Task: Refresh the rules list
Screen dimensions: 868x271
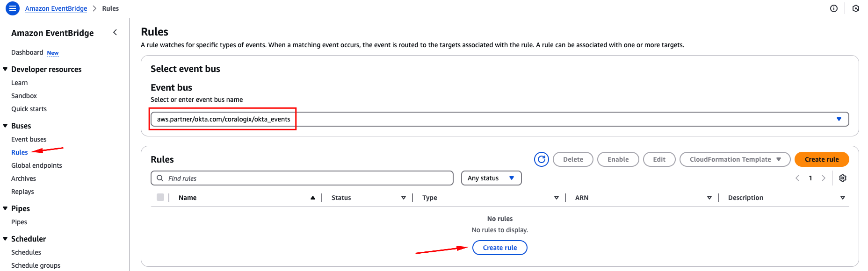Action: 542,159
